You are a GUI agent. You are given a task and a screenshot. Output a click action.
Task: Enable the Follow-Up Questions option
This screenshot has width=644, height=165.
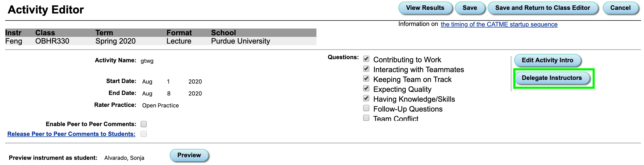click(x=366, y=108)
